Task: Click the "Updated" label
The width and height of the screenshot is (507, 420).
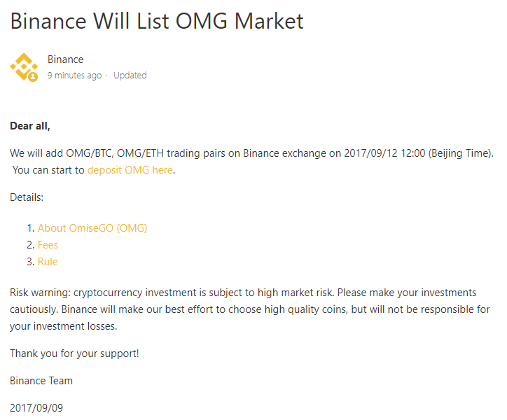Action: (x=130, y=75)
